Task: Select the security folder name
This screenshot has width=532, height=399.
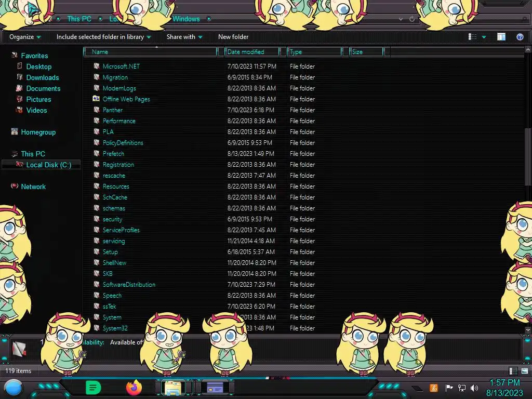Action: [112, 219]
